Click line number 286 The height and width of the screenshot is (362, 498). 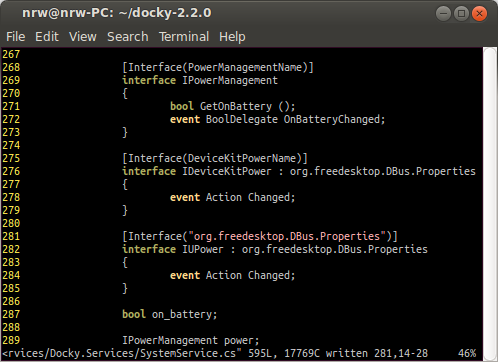point(11,301)
